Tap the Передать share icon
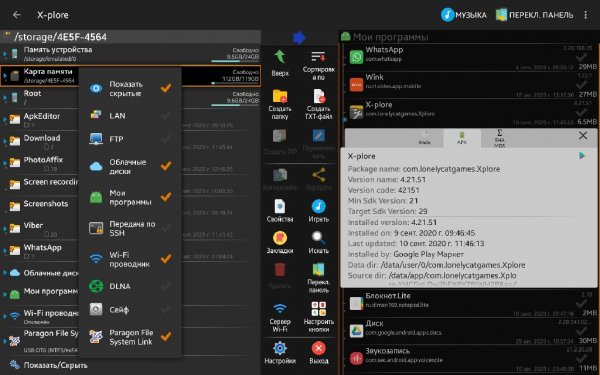This screenshot has height=375, width=600. pos(318,175)
